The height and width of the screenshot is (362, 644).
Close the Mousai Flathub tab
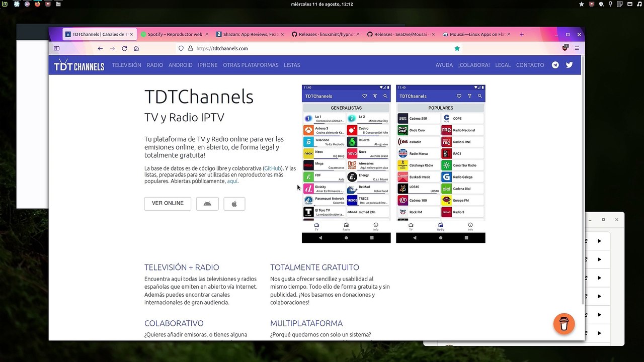509,34
